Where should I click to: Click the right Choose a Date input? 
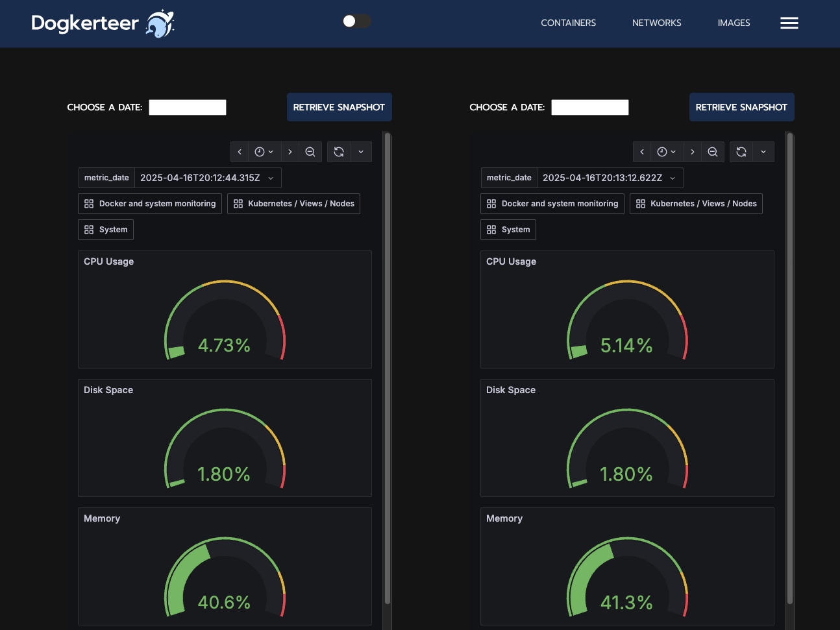pyautogui.click(x=590, y=107)
